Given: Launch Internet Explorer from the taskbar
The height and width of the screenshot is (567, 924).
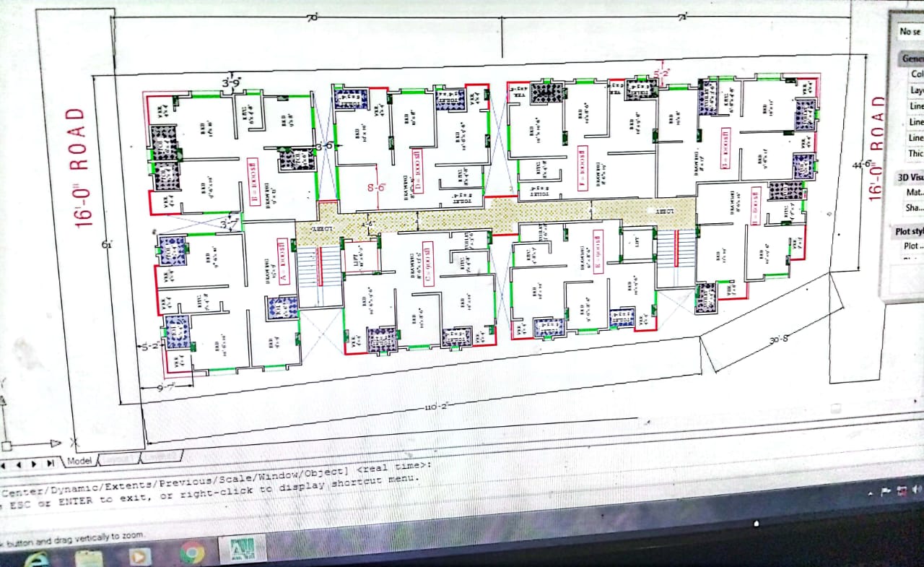Looking at the screenshot, I should (x=37, y=559).
